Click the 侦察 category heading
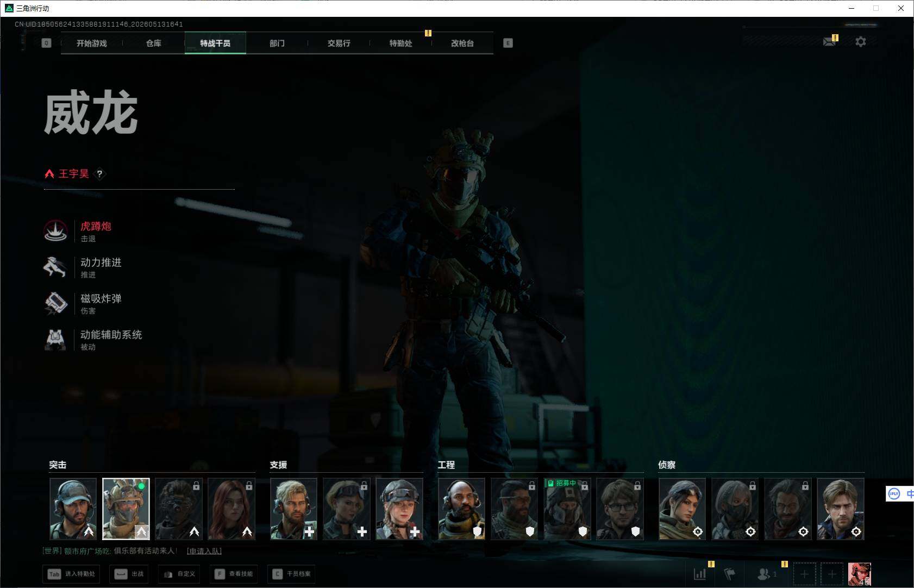Screen dimensions: 914x588 (x=667, y=465)
